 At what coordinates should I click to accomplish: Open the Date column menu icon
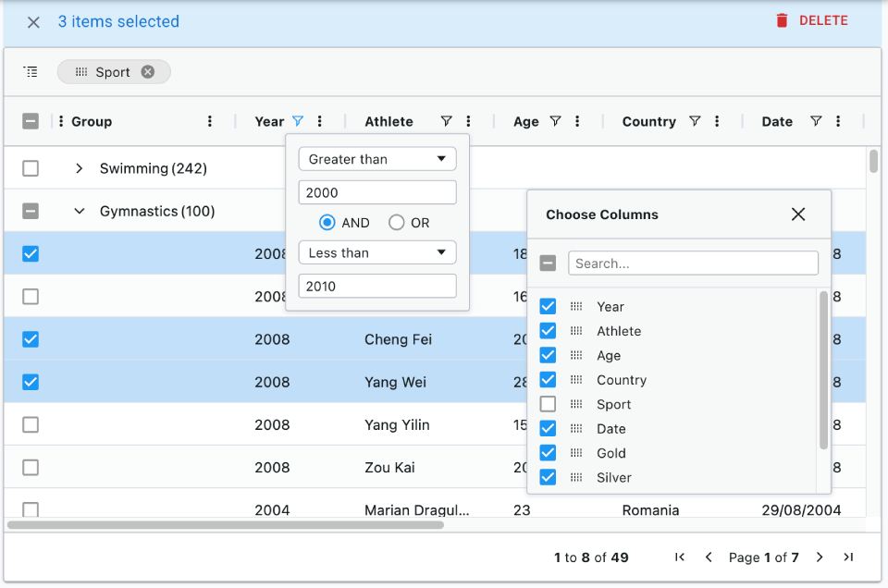pos(838,121)
